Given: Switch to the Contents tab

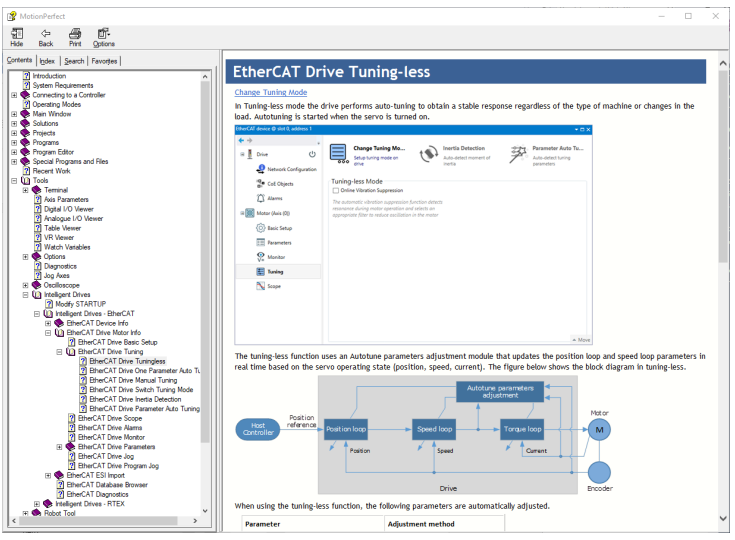Looking at the screenshot, I should click(19, 60).
